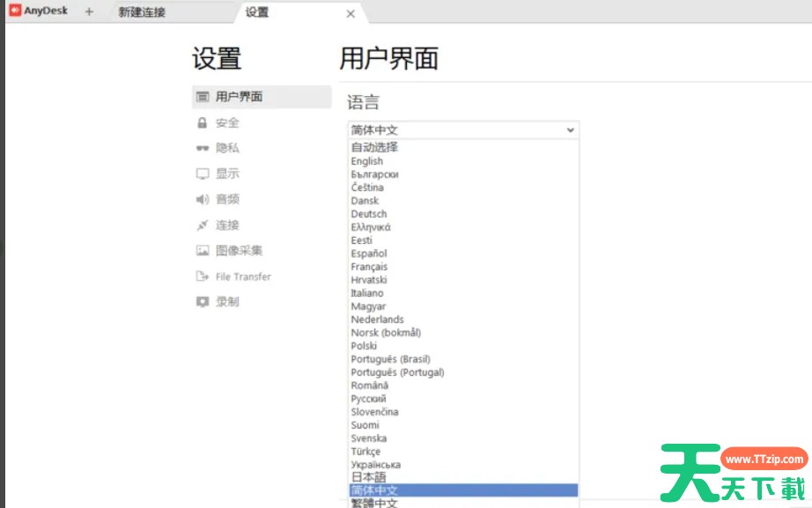Image resolution: width=812 pixels, height=508 pixels.
Task: Open a new tab with plus icon
Action: point(89,11)
